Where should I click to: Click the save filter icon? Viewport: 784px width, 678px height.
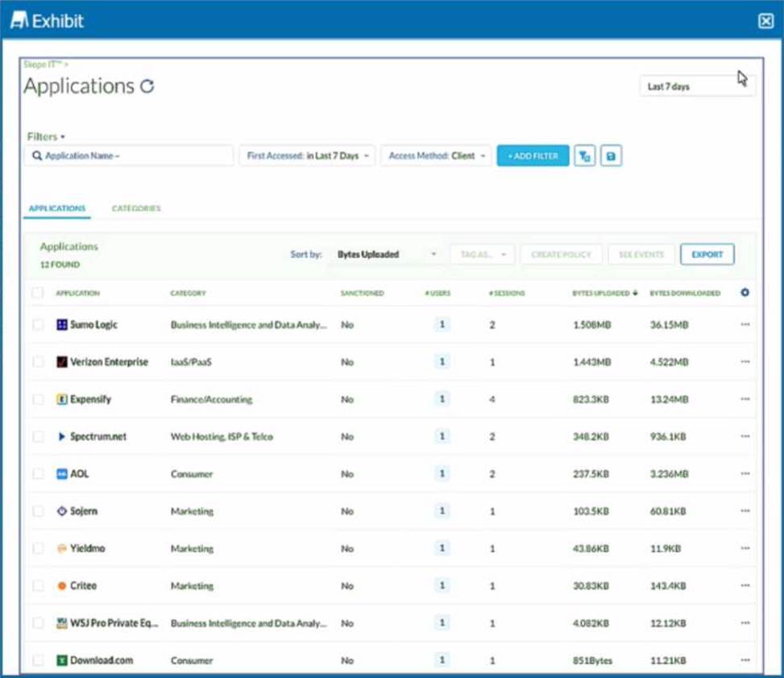611,156
